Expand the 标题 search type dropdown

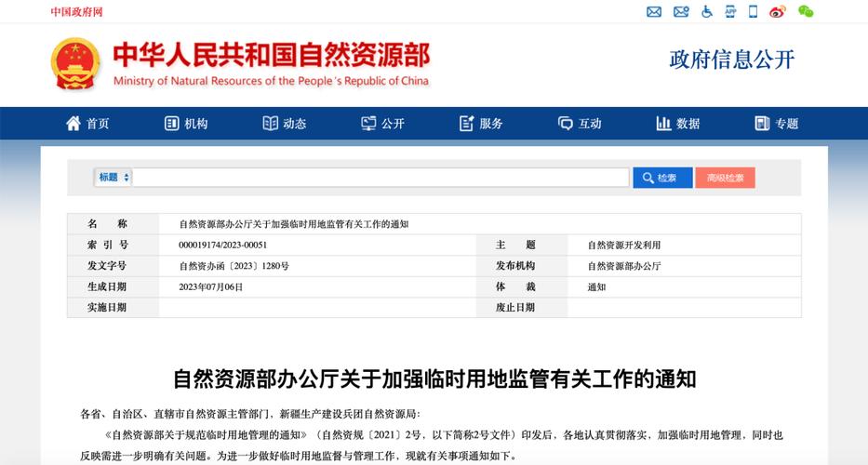(114, 177)
